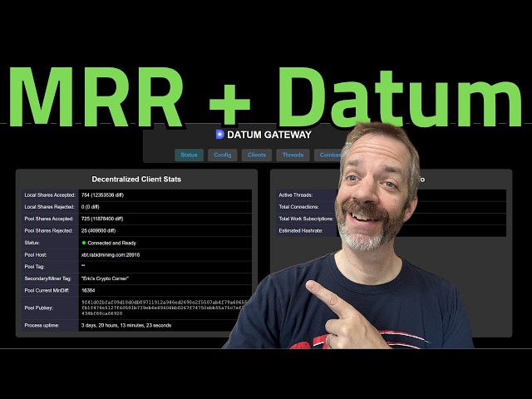Select the Local Shares Accepted label
Image resolution: width=532 pixels, height=399 pixels.
(x=50, y=195)
